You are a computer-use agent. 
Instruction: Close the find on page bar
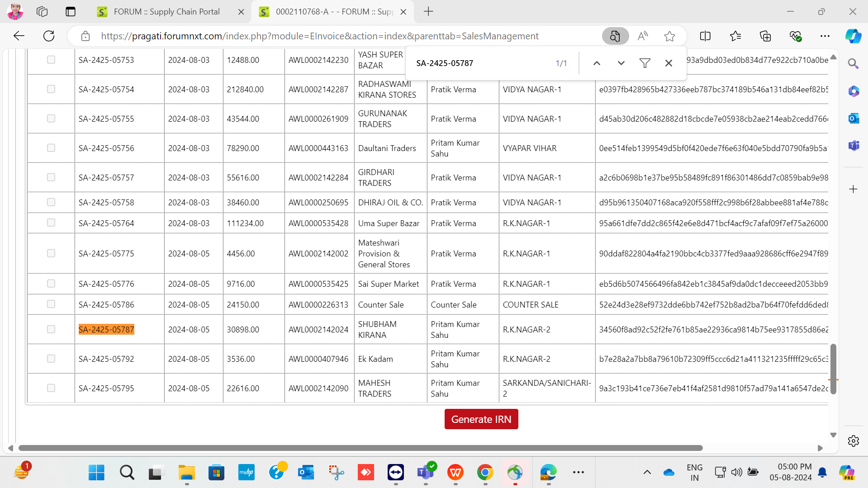point(669,63)
